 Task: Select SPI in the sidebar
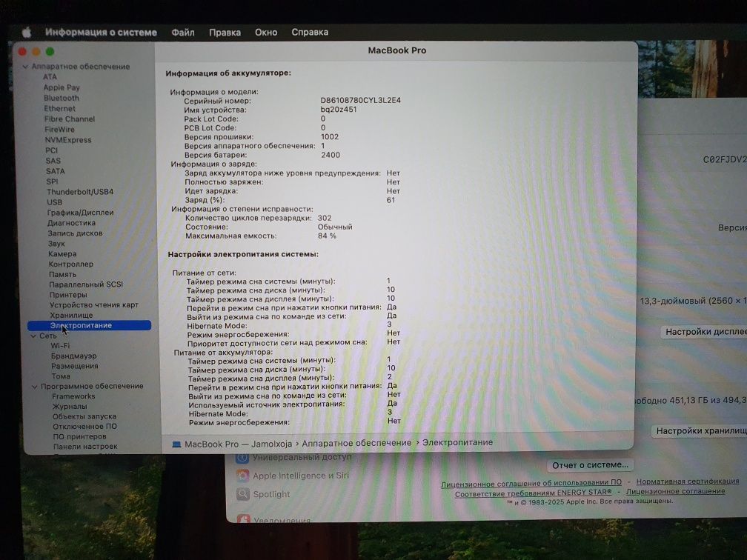click(x=53, y=181)
